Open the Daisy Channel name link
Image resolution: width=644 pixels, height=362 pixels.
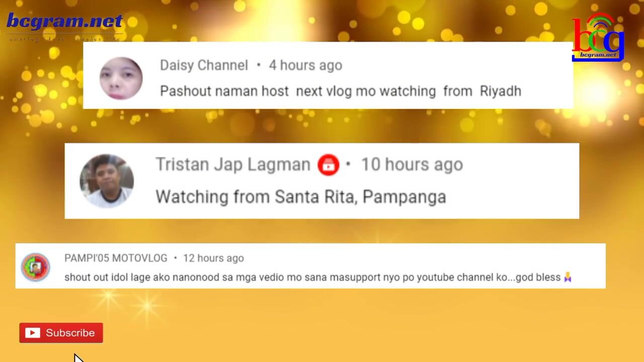pos(204,65)
